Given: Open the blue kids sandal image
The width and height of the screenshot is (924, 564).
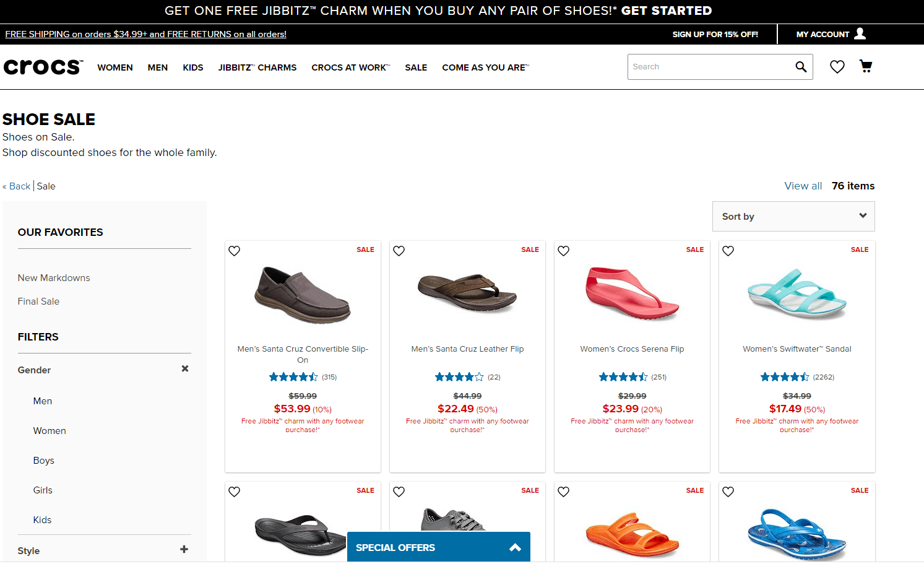Looking at the screenshot, I should point(797,534).
